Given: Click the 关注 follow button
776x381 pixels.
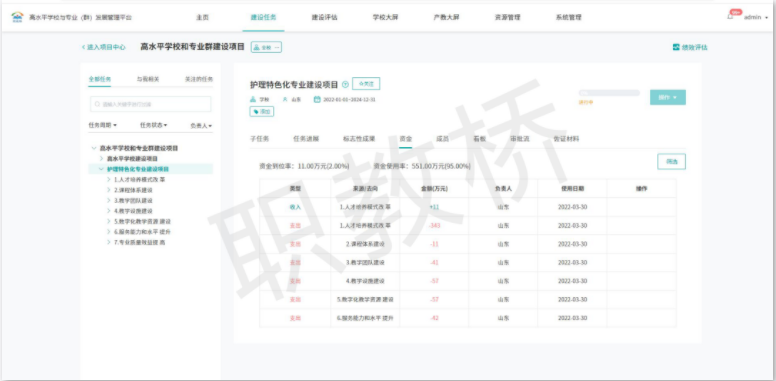Looking at the screenshot, I should click(366, 84).
